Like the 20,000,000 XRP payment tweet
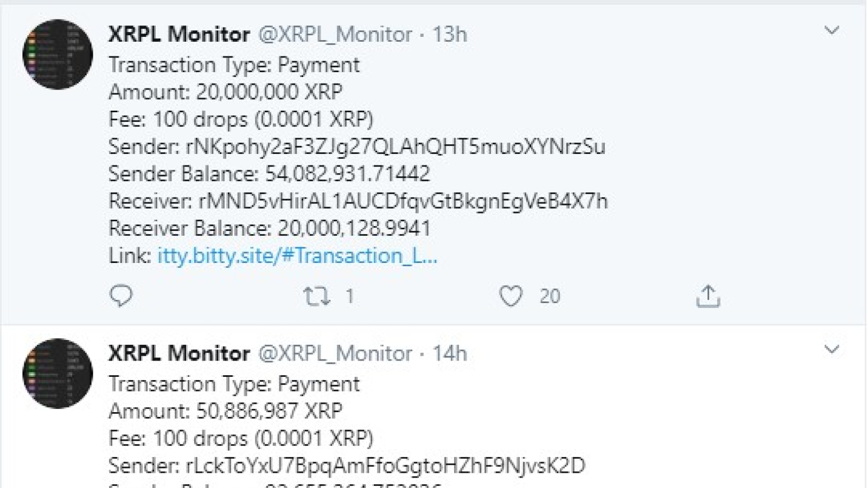This screenshot has width=868, height=488. pyautogui.click(x=510, y=296)
